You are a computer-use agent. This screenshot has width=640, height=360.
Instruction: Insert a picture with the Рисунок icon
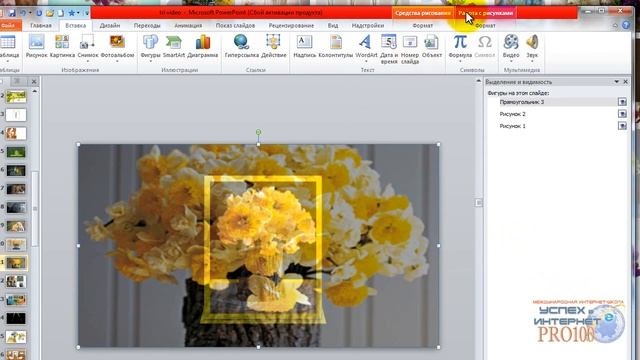[36, 46]
